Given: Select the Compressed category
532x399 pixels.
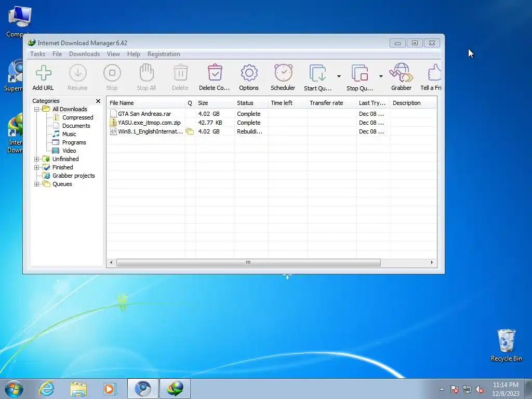Looking at the screenshot, I should [78, 117].
